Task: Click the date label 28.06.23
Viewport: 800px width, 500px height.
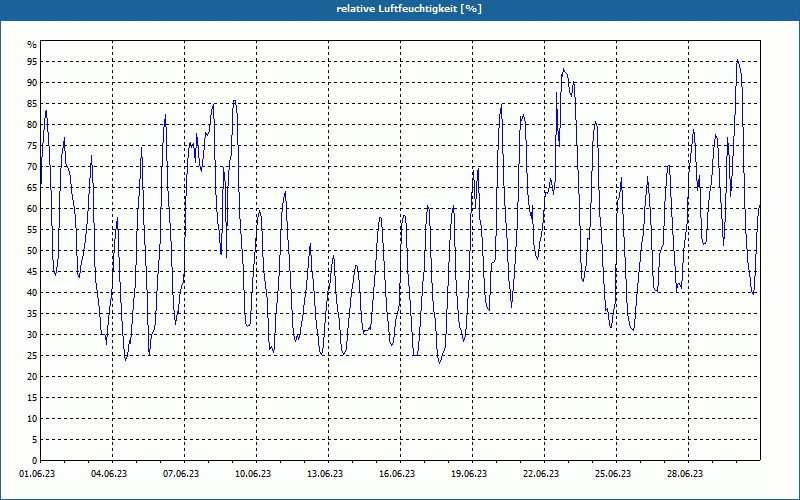Action: click(684, 474)
